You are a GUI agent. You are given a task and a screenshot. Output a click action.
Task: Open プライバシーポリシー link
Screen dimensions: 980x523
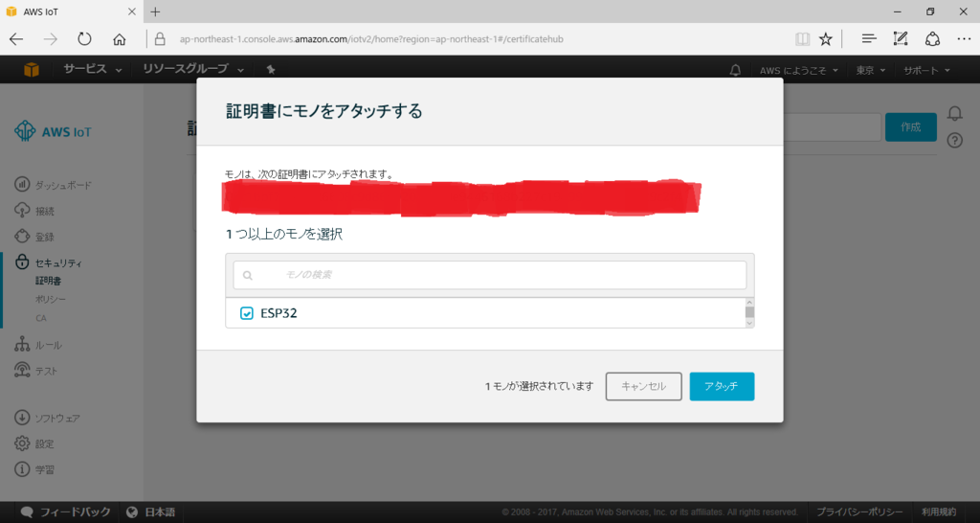point(859,512)
